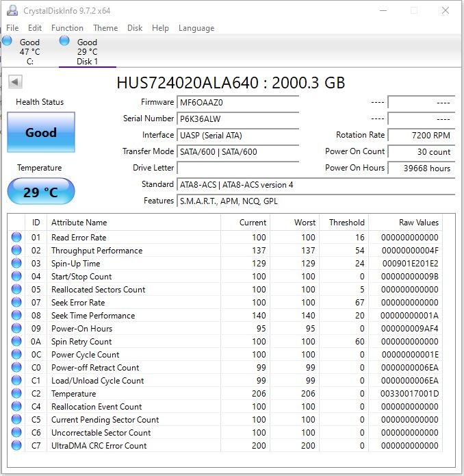Click status orb for Reallocation Event Count
This screenshot has height=476, width=464.
16,406
